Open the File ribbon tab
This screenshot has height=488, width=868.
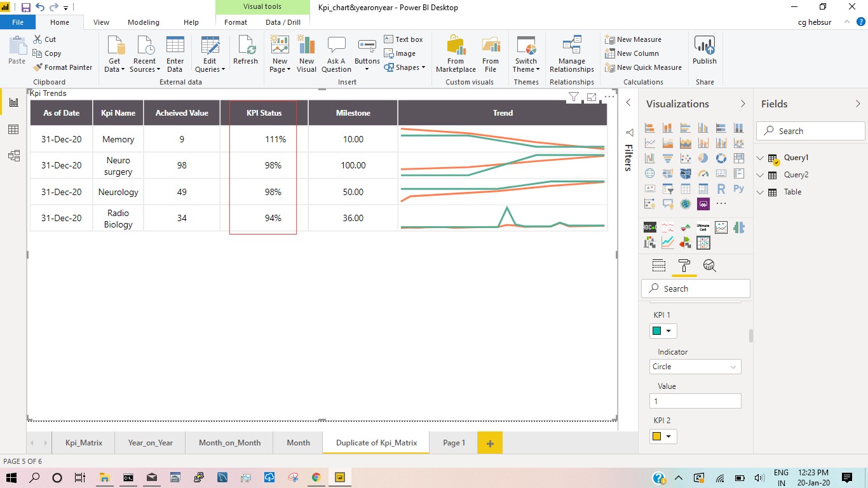click(18, 22)
